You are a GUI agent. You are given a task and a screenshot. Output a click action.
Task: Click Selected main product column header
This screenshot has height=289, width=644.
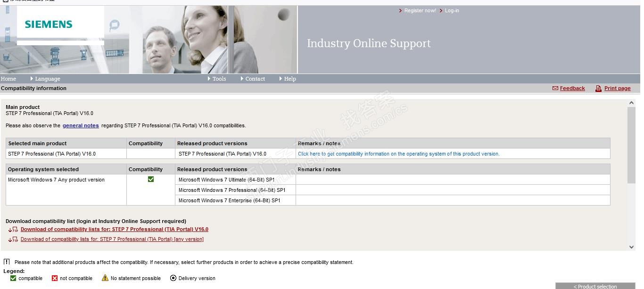click(x=66, y=143)
